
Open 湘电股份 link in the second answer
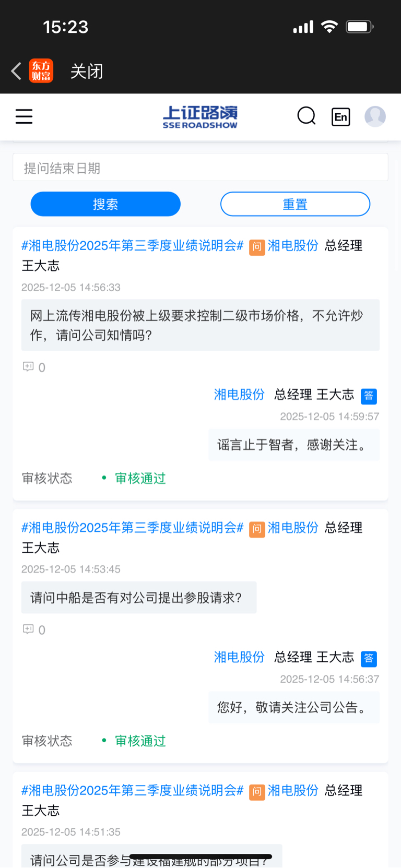coord(239,657)
